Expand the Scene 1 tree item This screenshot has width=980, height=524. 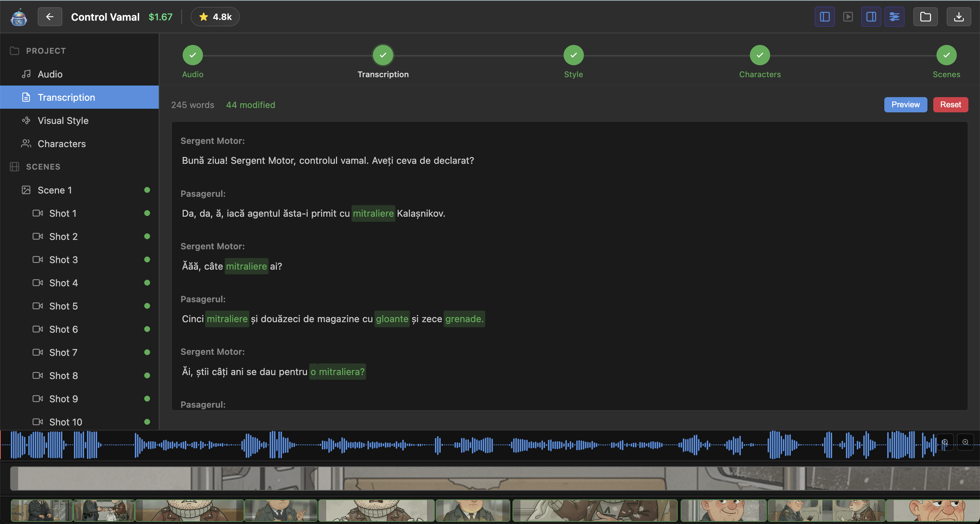(x=54, y=190)
